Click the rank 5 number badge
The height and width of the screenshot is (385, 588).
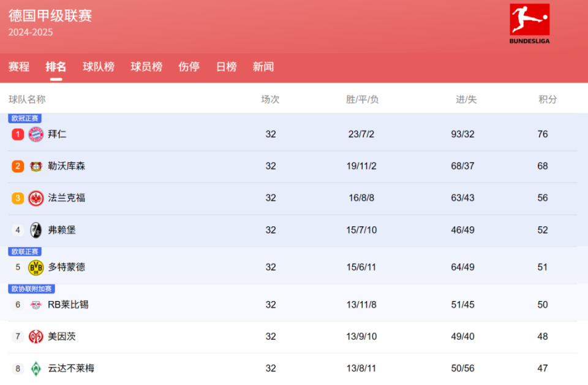(18, 267)
